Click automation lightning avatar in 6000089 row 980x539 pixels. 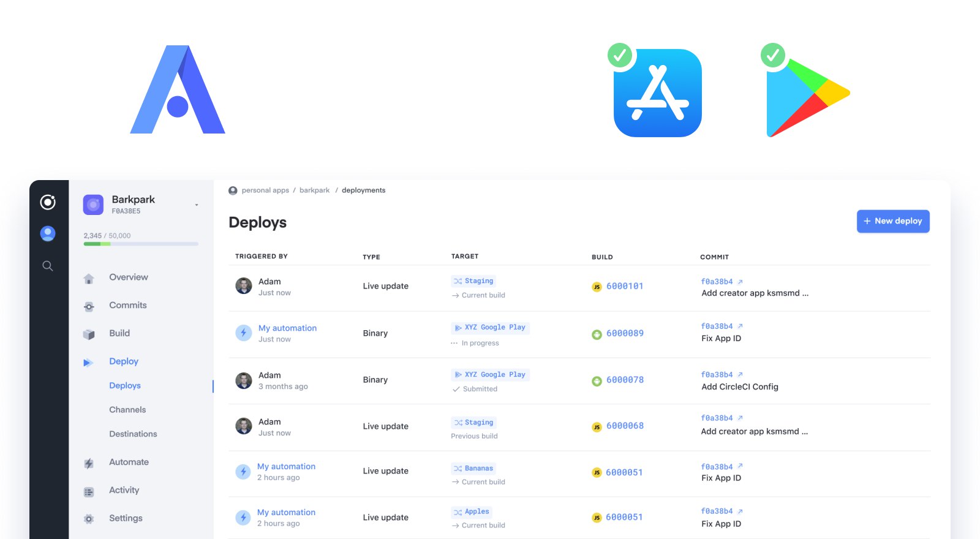(x=244, y=333)
